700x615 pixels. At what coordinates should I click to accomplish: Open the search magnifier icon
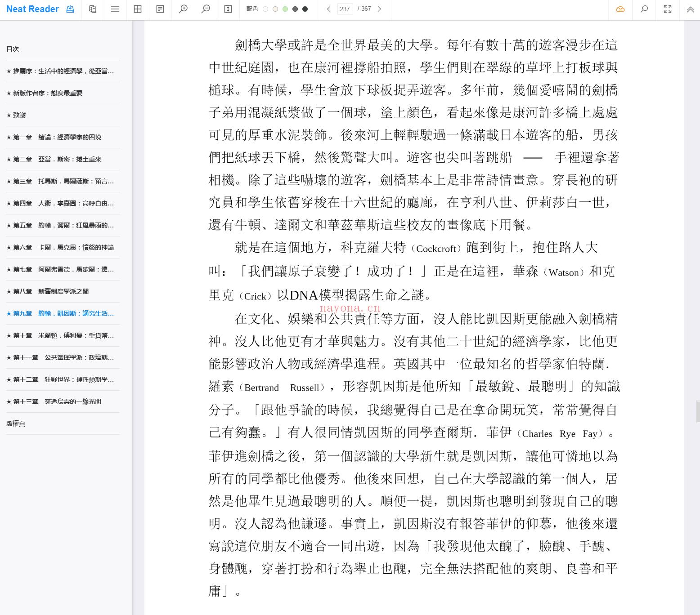click(x=644, y=9)
